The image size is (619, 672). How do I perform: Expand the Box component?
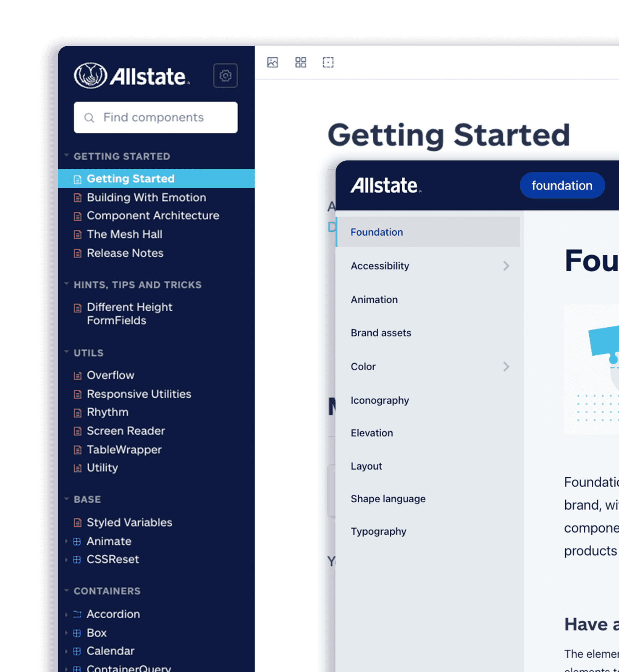(x=66, y=633)
